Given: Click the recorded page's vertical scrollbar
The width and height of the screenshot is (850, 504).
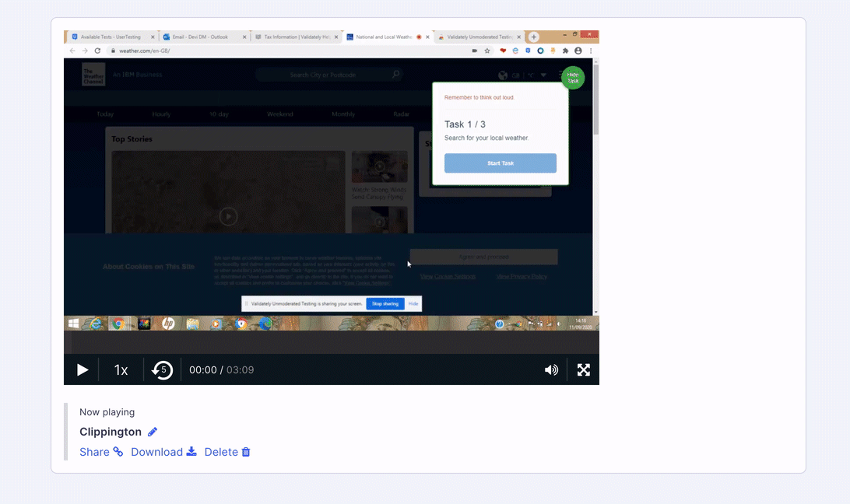Looking at the screenshot, I should coord(595,187).
